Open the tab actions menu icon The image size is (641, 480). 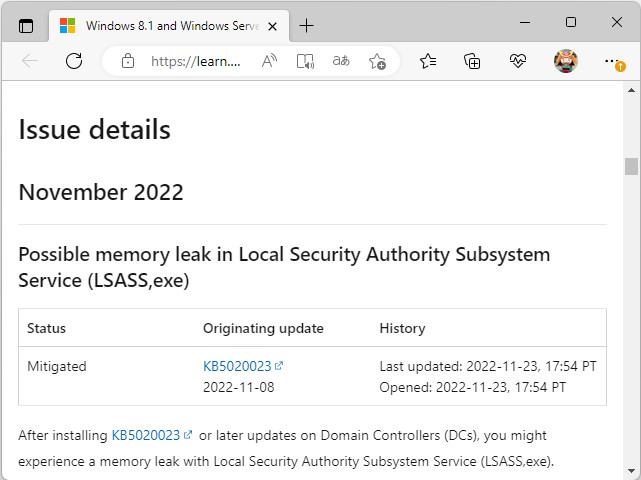click(x=26, y=25)
